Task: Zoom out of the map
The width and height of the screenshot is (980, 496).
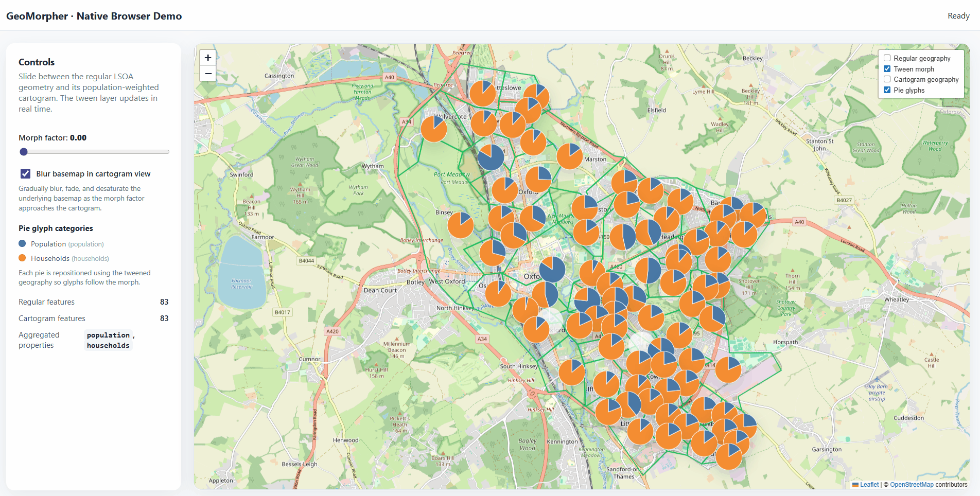Action: pos(208,74)
